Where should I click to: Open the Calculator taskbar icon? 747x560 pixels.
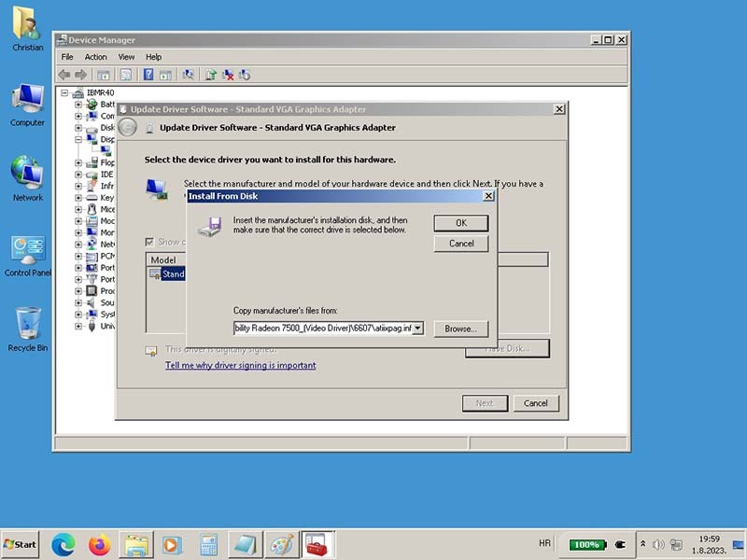pos(208,544)
